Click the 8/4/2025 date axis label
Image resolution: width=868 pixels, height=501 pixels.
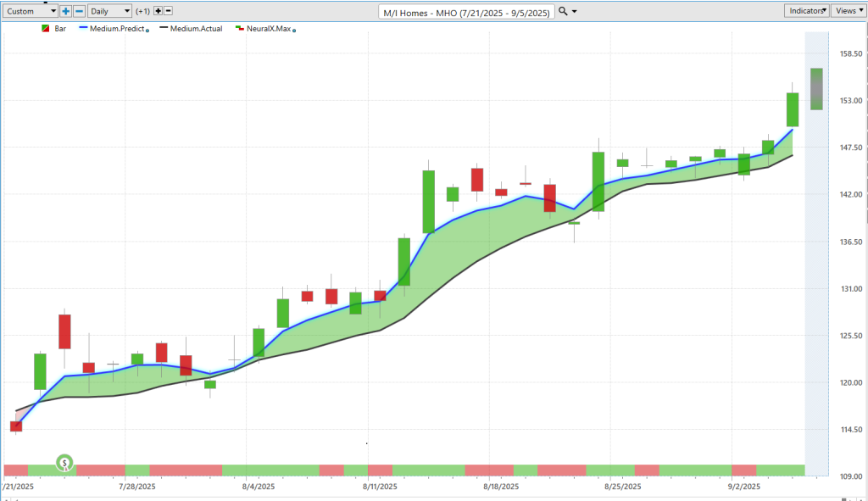coord(259,487)
